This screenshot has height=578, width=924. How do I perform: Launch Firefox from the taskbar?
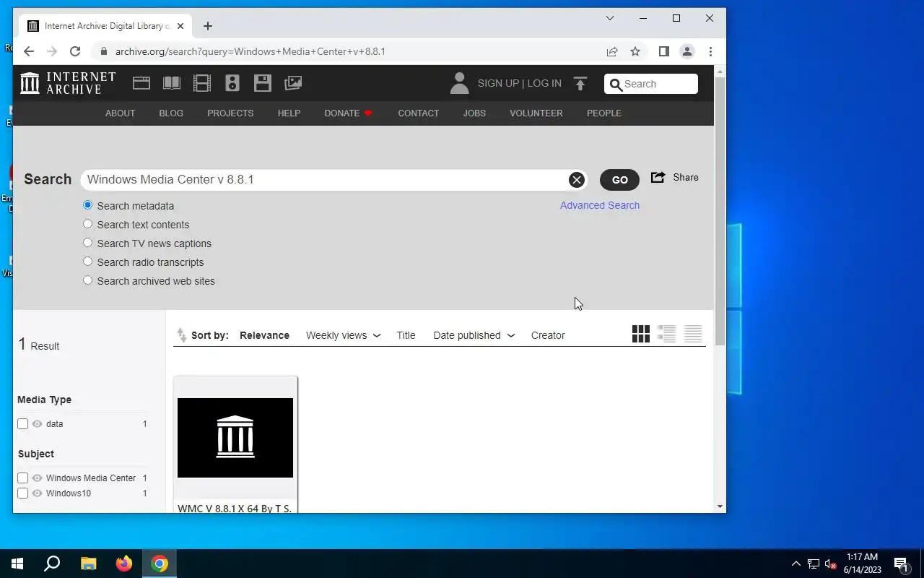click(124, 564)
